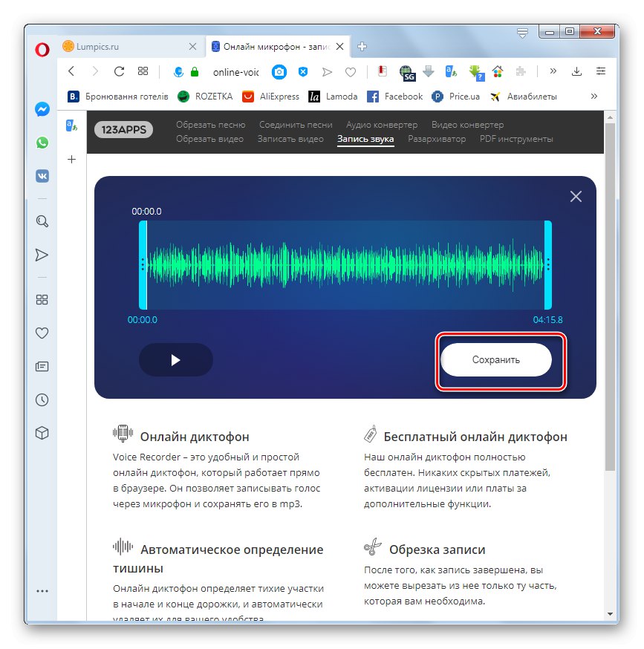Image resolution: width=644 pixels, height=649 pixels.
Task: Open VK in the Opera sidebar
Action: point(42,176)
